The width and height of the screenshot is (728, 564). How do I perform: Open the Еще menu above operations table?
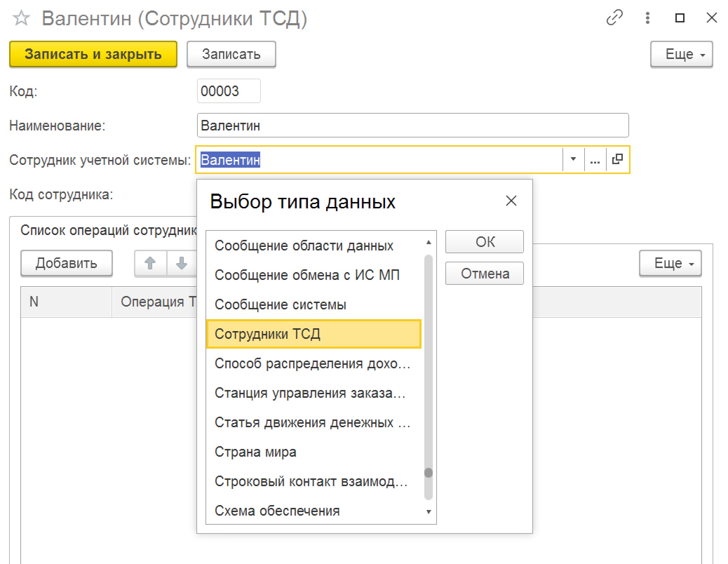click(670, 263)
